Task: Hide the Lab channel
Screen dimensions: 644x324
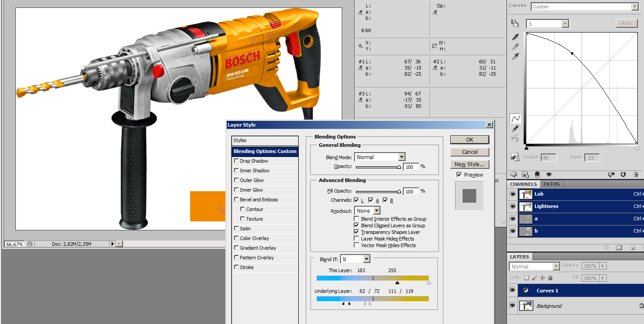Action: point(513,194)
